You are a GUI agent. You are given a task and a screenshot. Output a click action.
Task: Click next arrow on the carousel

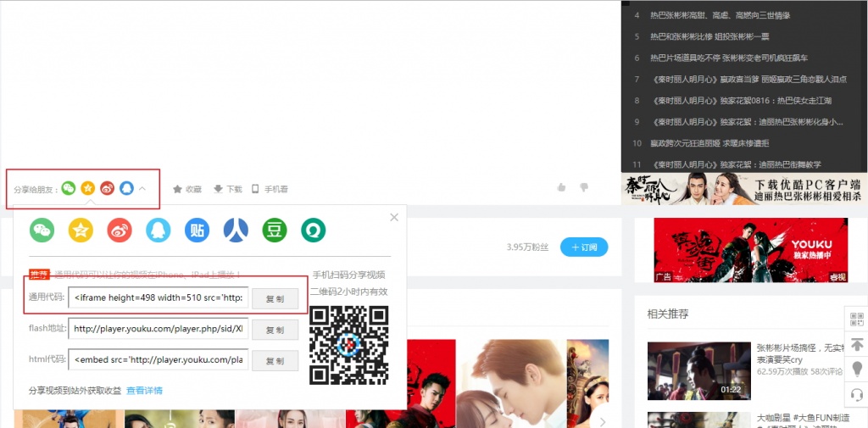(603, 422)
